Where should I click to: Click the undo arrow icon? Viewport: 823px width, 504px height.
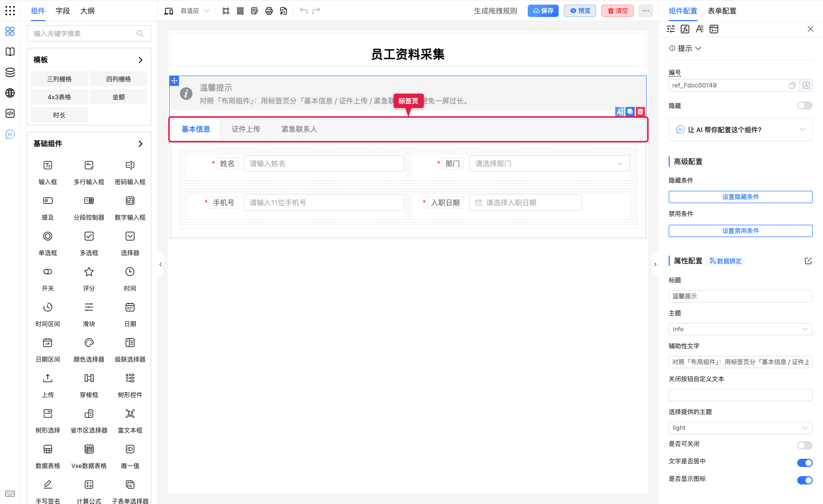point(303,11)
